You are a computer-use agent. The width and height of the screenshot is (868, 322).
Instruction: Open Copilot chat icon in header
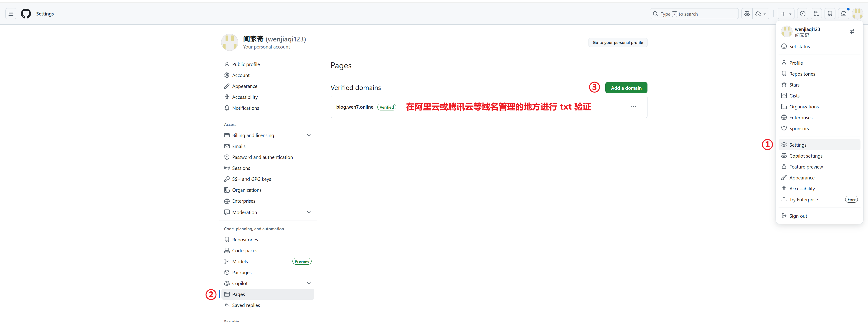pyautogui.click(x=747, y=14)
